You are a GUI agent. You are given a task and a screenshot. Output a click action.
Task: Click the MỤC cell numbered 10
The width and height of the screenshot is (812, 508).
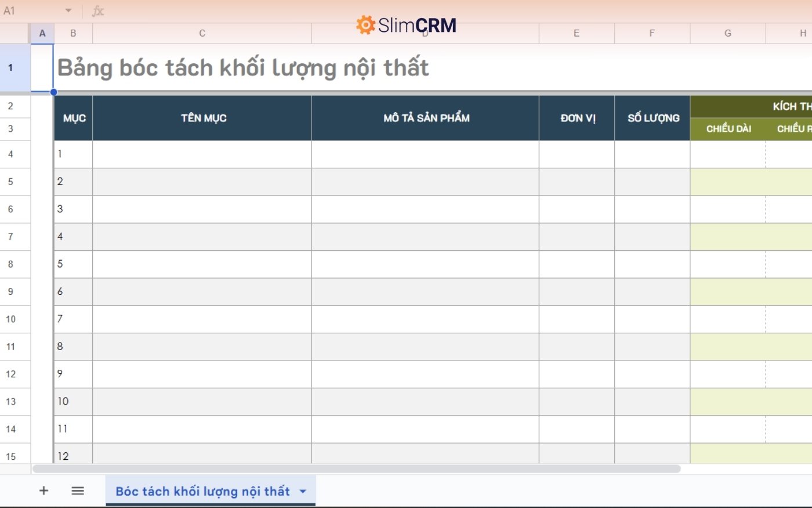point(74,402)
